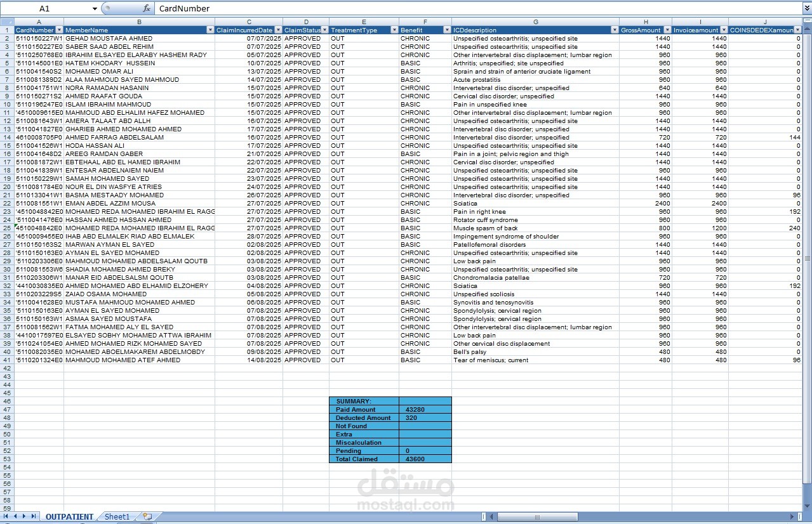The width and height of the screenshot is (812, 524).
Task: Go to next sheet with navigation arrow
Action: coord(25,516)
